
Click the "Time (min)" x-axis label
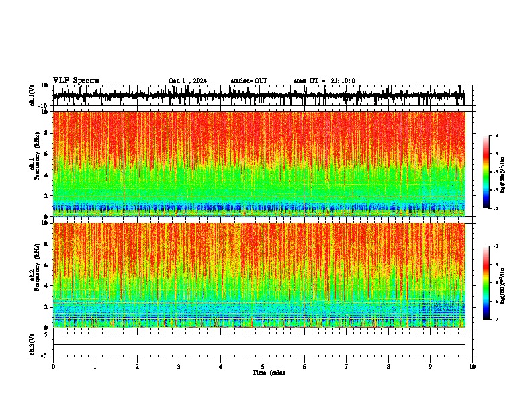(269, 373)
